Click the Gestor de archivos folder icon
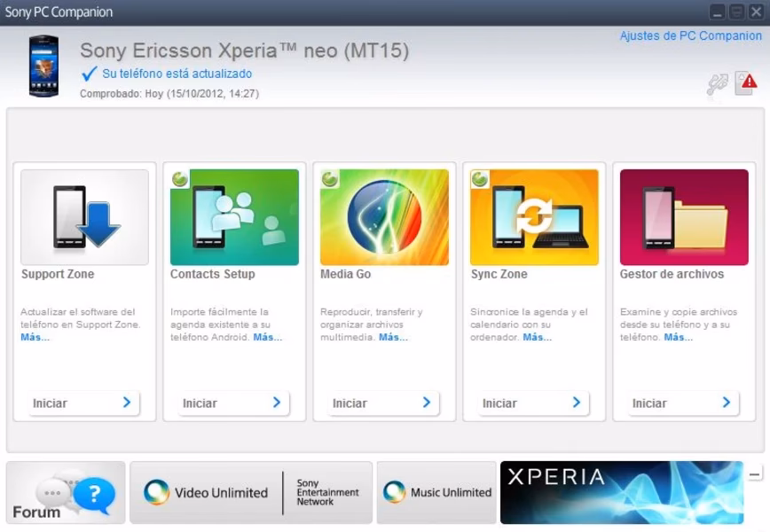This screenshot has width=770, height=532. tap(684, 217)
